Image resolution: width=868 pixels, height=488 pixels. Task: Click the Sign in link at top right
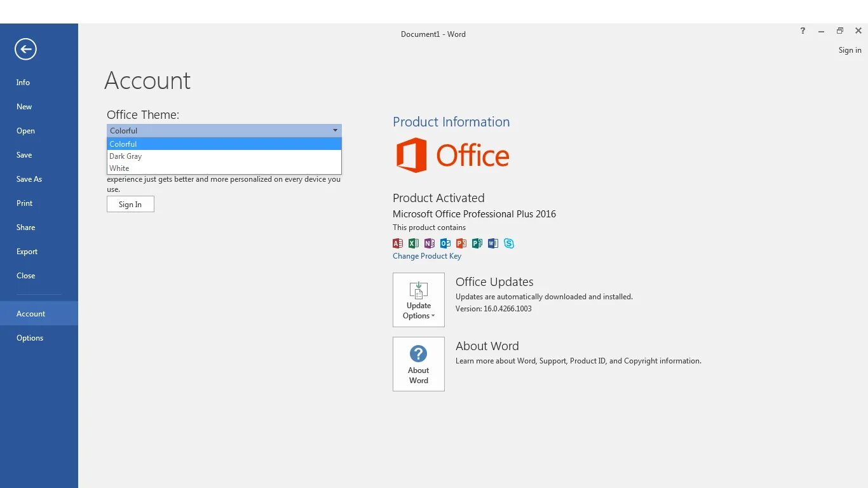(x=850, y=50)
